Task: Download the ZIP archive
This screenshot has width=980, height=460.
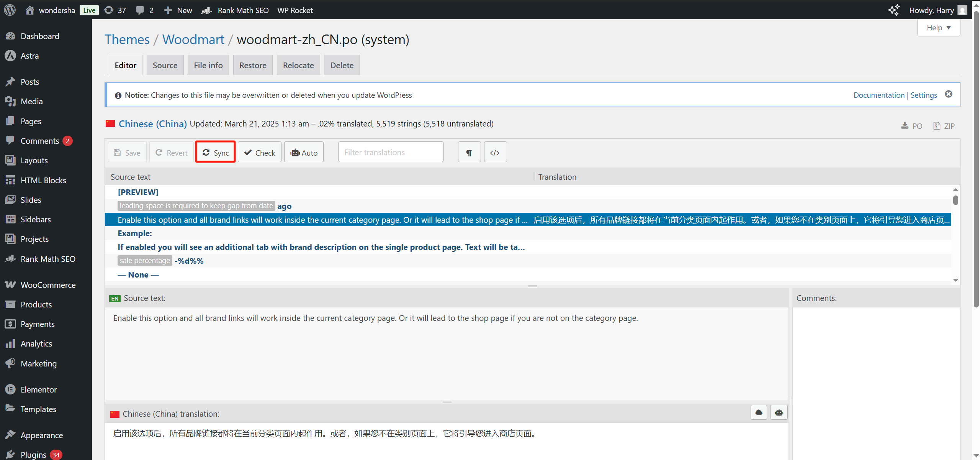Action: (944, 126)
